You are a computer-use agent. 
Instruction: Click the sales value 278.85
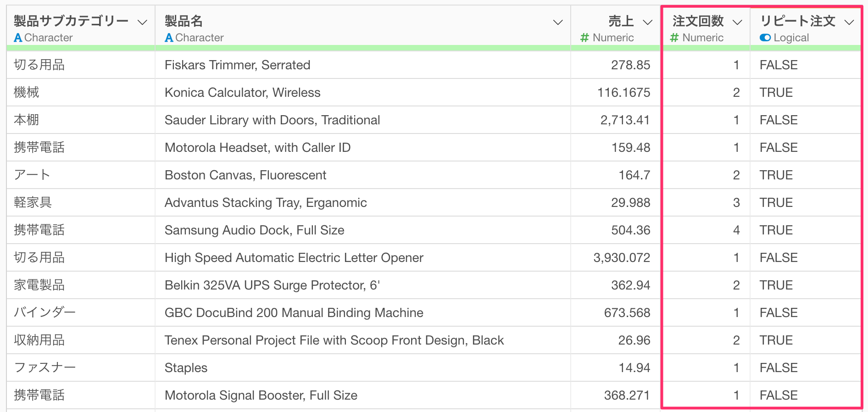(x=630, y=65)
